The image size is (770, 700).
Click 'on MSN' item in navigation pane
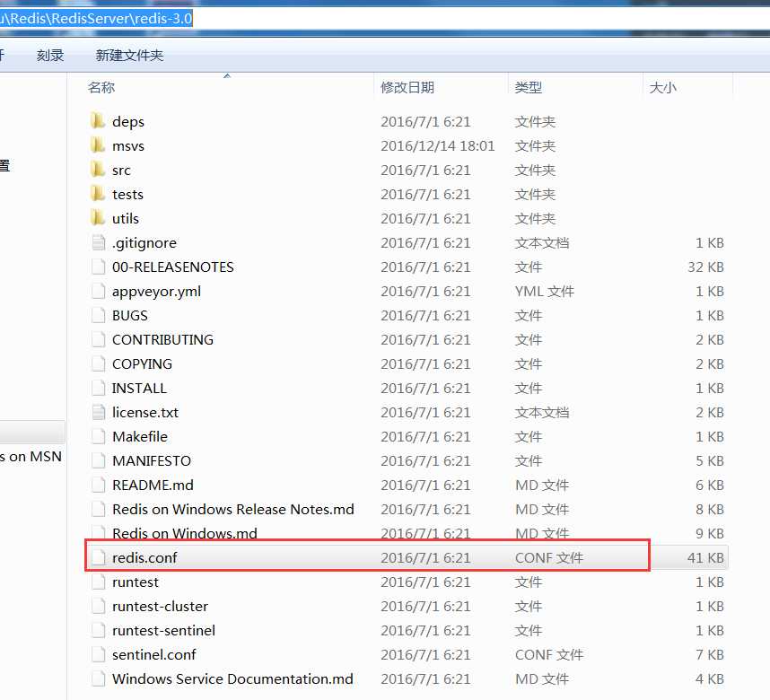[x=31, y=457]
